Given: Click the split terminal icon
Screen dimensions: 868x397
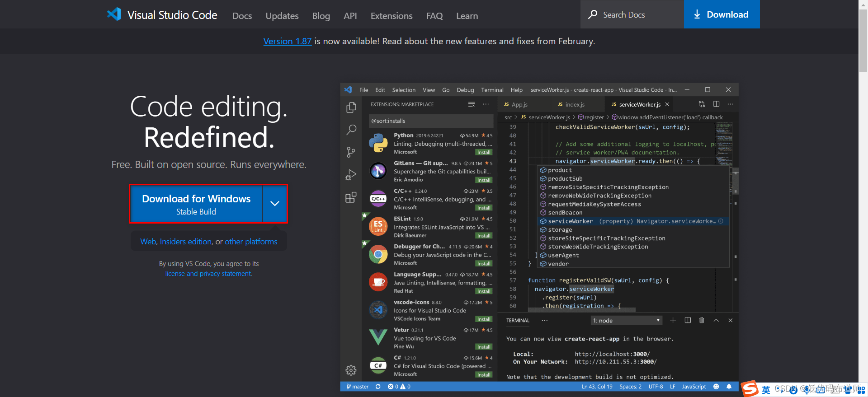Looking at the screenshot, I should point(688,320).
